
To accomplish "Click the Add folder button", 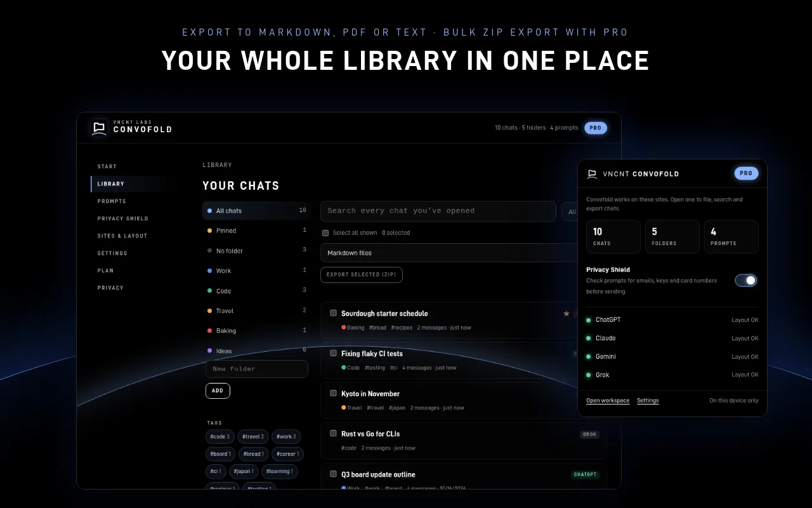I will 218,391.
